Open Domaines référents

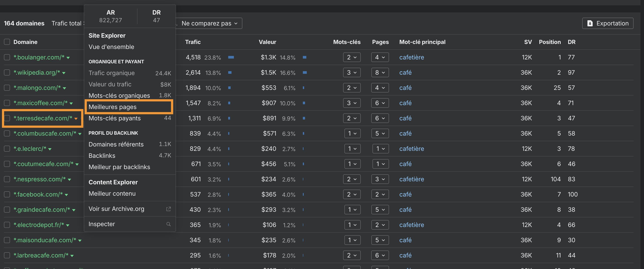pyautogui.click(x=116, y=144)
